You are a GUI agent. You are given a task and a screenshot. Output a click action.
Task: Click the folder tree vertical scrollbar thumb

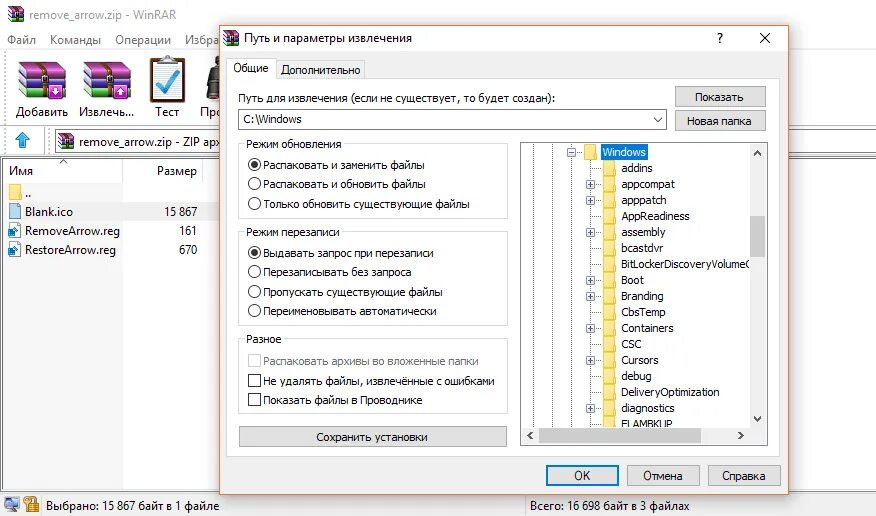click(x=758, y=236)
